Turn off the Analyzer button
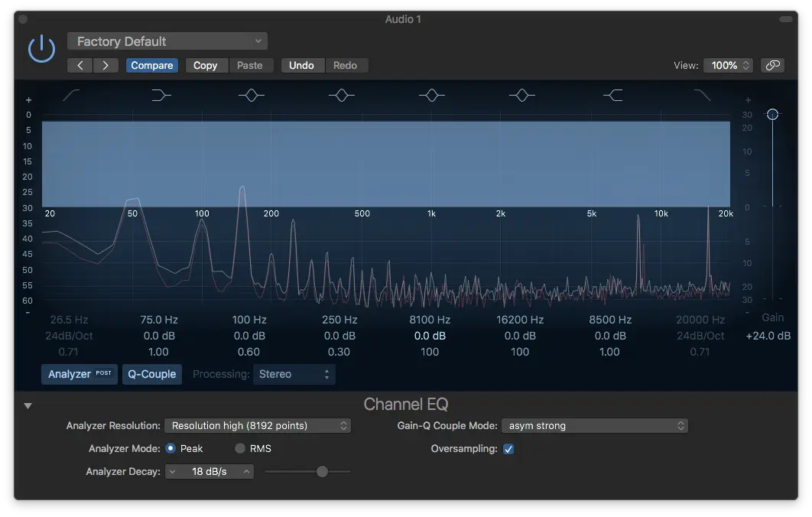 point(80,374)
